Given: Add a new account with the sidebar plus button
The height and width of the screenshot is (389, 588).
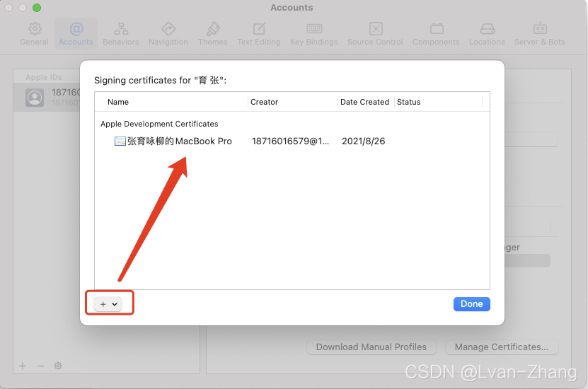Looking at the screenshot, I should (x=23, y=366).
